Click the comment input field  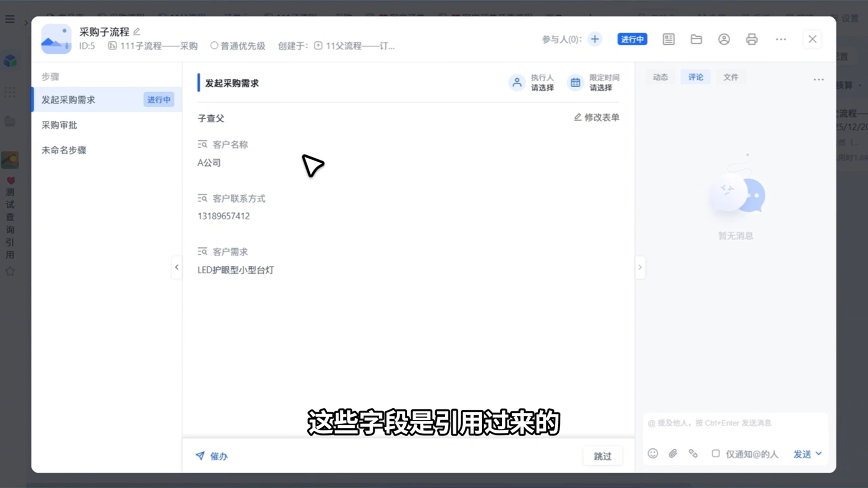[735, 423]
